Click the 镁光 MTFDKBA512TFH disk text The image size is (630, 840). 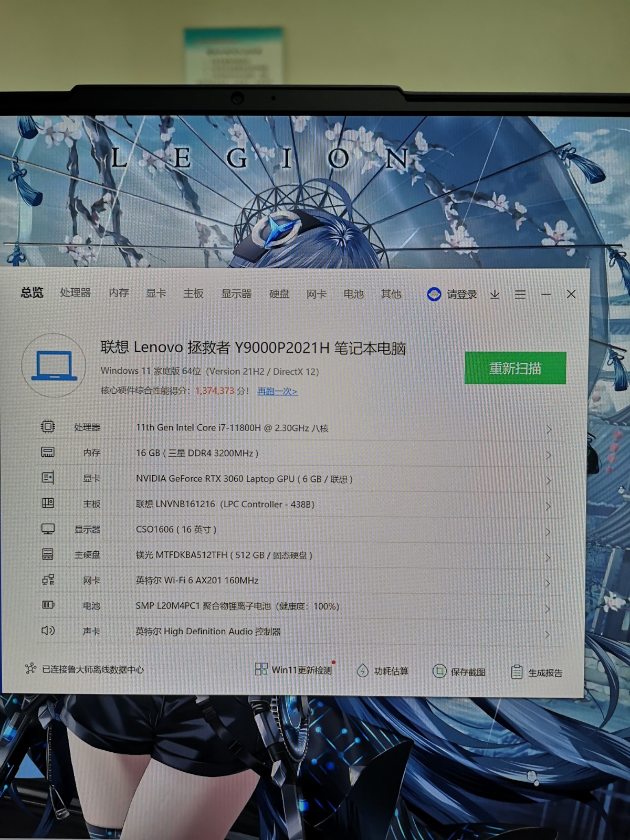coord(224,555)
